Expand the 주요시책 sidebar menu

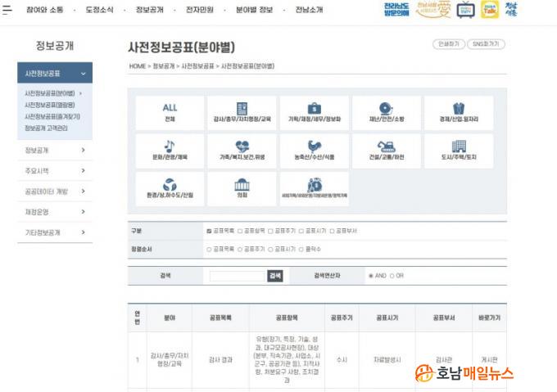pyautogui.click(x=83, y=171)
